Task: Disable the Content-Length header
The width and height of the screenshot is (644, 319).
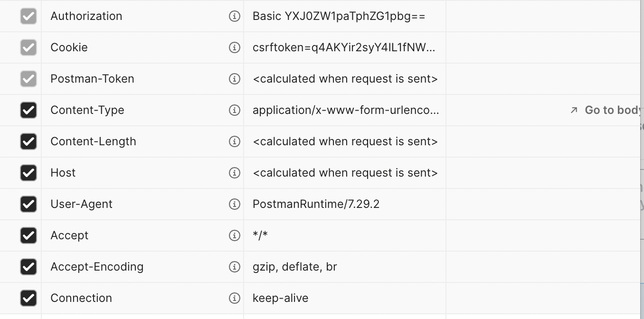Action: pos(28,141)
